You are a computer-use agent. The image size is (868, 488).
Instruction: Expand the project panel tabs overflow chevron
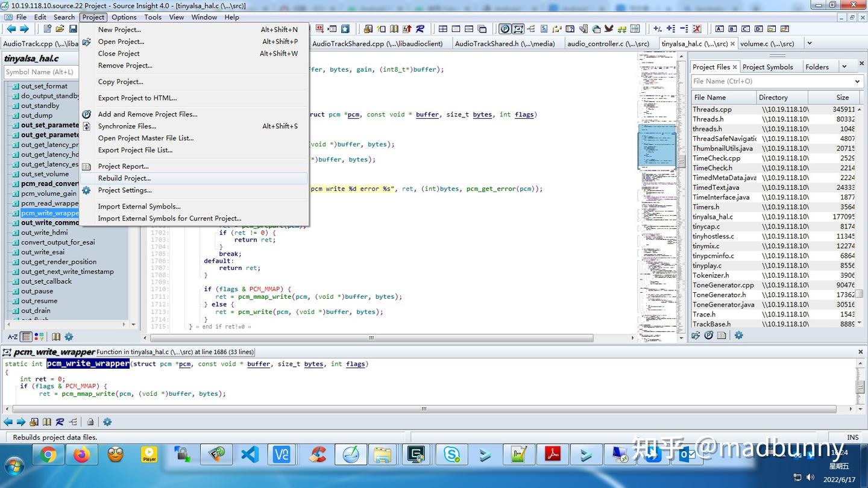[844, 66]
